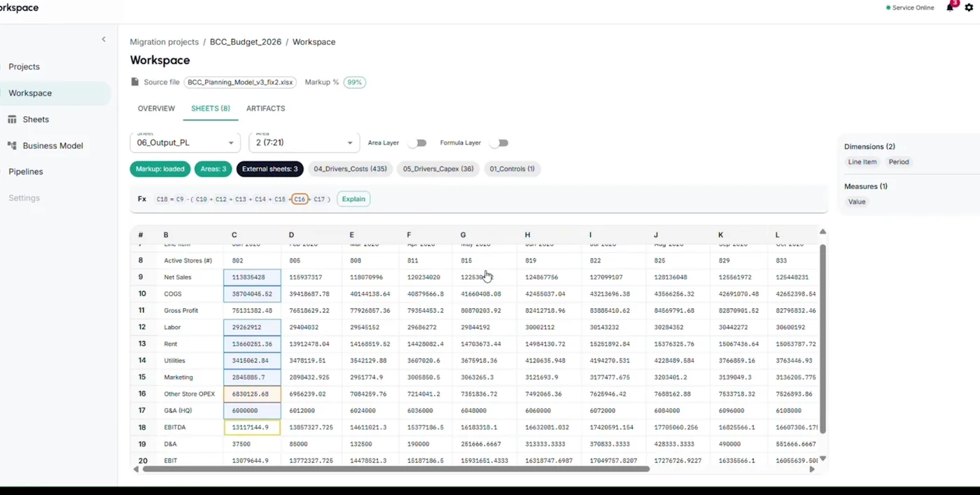Open BCC_Budget_2026 breadcrumb link
Image resolution: width=980 pixels, height=495 pixels.
tap(246, 42)
